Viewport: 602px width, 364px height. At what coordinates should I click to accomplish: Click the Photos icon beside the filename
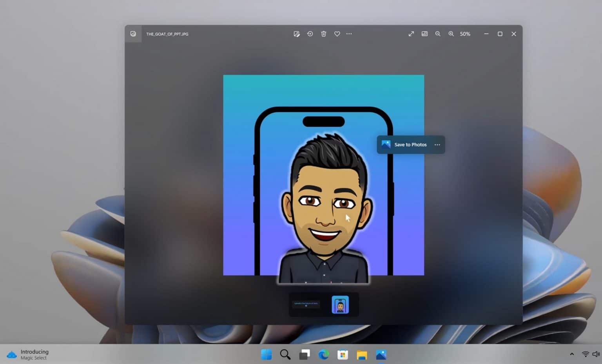pyautogui.click(x=133, y=34)
